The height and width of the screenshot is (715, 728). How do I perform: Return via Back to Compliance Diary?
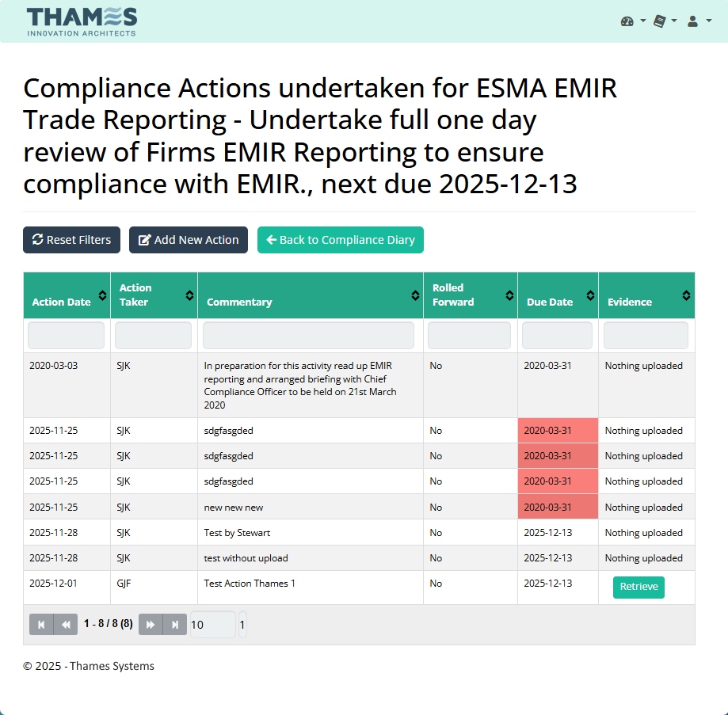[340, 240]
